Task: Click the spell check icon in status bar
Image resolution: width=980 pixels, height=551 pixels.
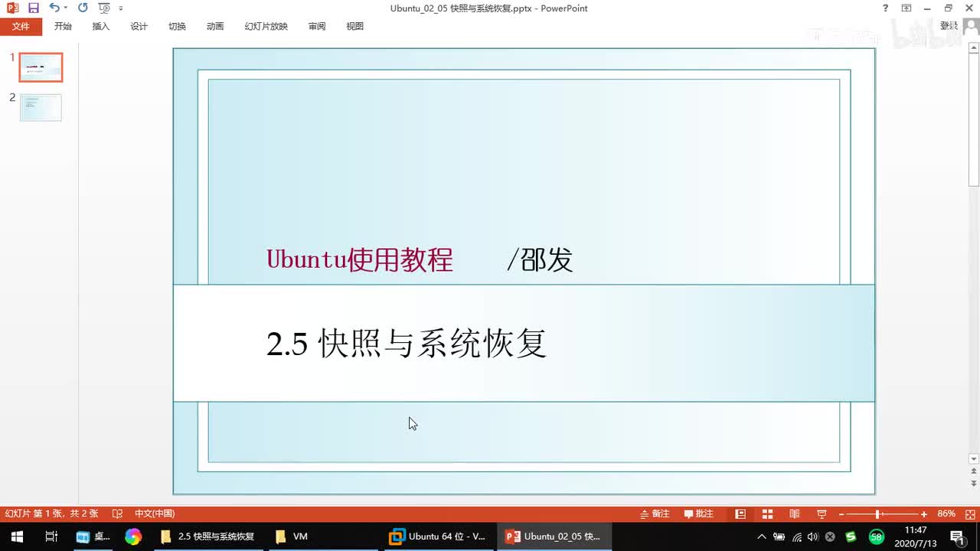Action: [x=117, y=514]
